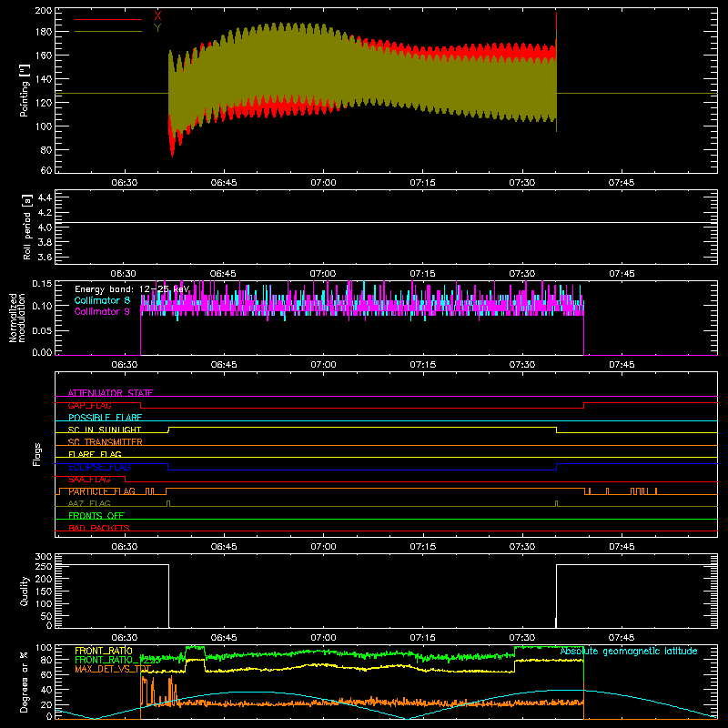This screenshot has height=728, width=728.
Task: Click the Flags axis title
Action: click(36, 454)
